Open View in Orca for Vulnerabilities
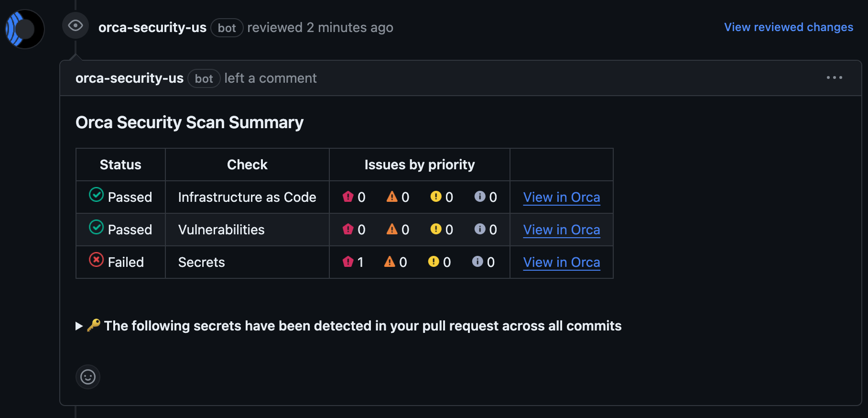Image resolution: width=868 pixels, height=418 pixels. coord(562,230)
